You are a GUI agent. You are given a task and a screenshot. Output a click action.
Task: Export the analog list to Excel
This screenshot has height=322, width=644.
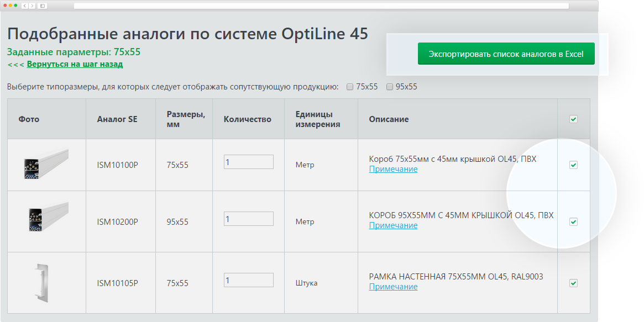pyautogui.click(x=506, y=54)
